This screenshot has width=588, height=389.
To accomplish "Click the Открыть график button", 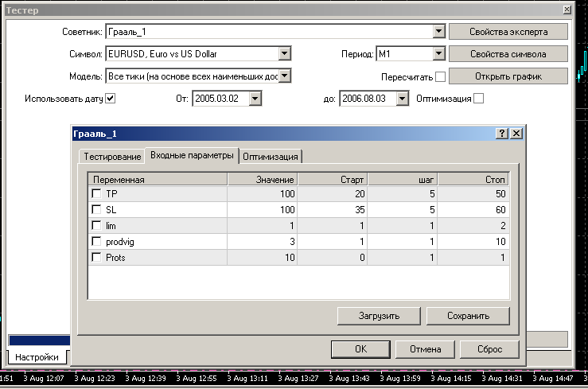I will click(x=508, y=76).
